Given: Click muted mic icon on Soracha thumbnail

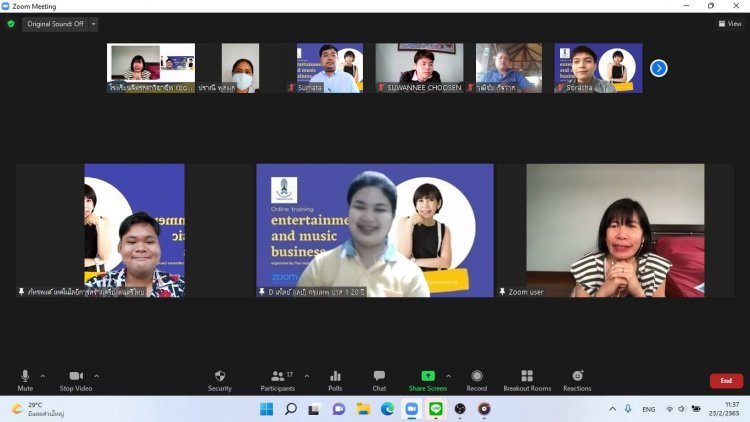Looking at the screenshot, I should (x=560, y=88).
